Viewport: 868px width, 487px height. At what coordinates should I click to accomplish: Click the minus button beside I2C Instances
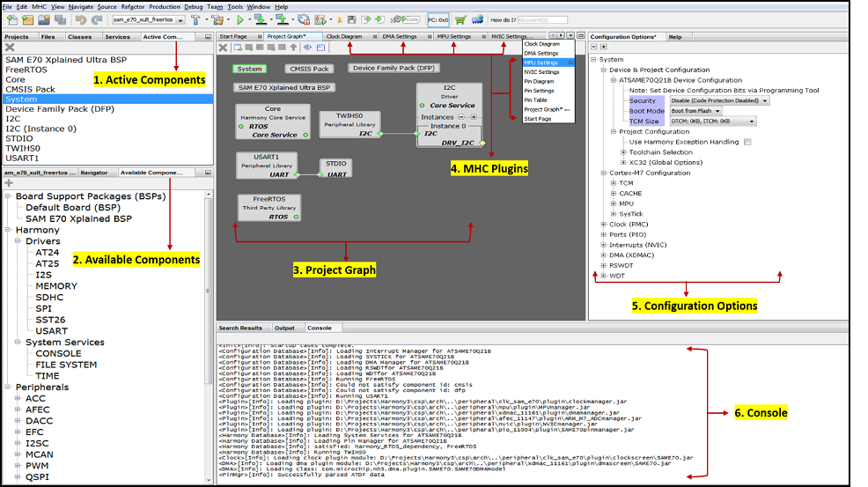pyautogui.click(x=460, y=117)
